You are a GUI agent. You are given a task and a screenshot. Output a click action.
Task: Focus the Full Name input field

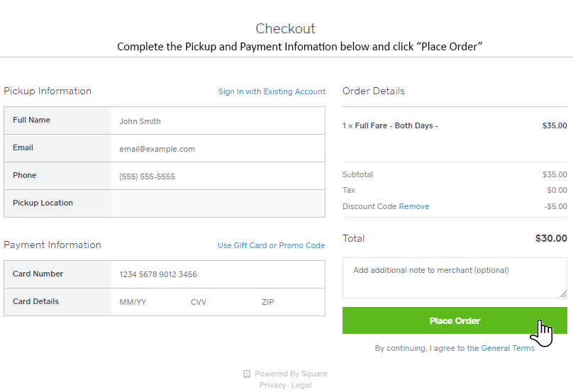coord(218,121)
